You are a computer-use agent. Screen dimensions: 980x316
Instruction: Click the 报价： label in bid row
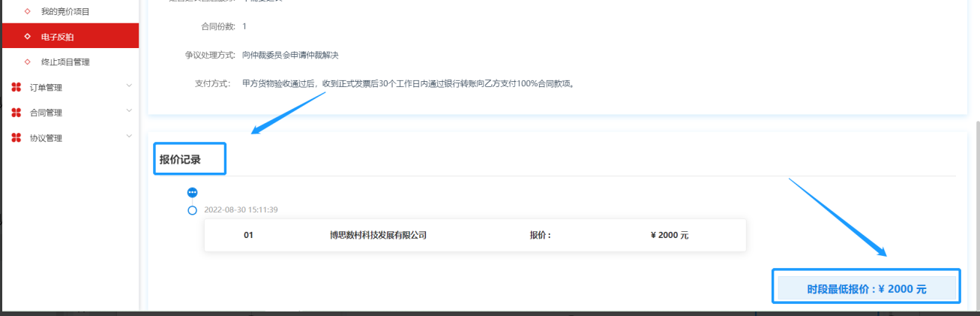point(540,235)
